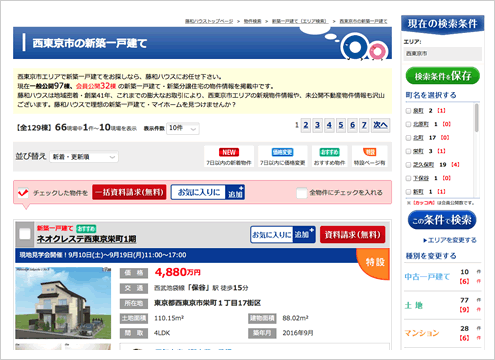Click the green 検索条件を保存 button

(x=442, y=76)
